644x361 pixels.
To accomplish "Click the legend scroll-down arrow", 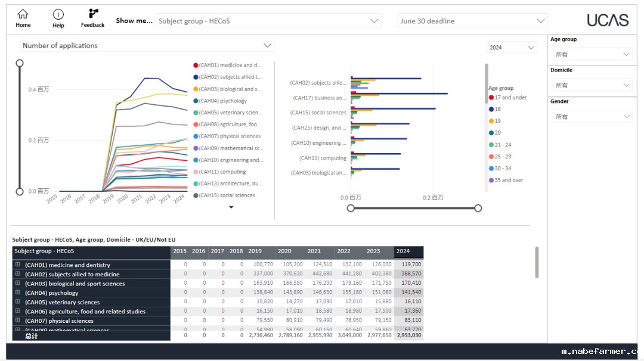I will coord(231,207).
